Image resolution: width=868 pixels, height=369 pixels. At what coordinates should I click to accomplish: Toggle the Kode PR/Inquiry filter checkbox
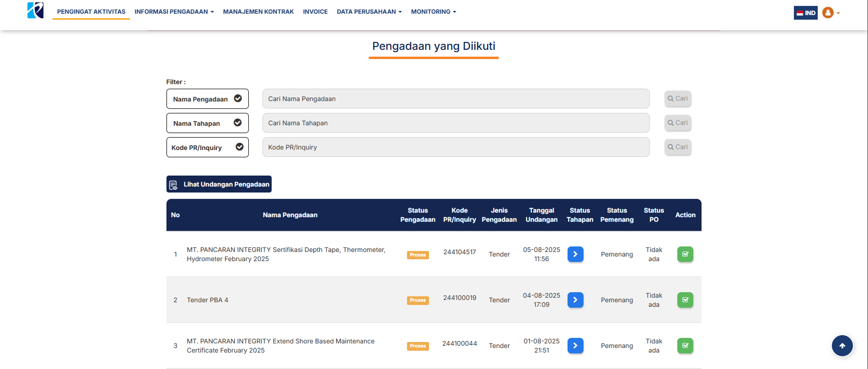[x=239, y=147]
